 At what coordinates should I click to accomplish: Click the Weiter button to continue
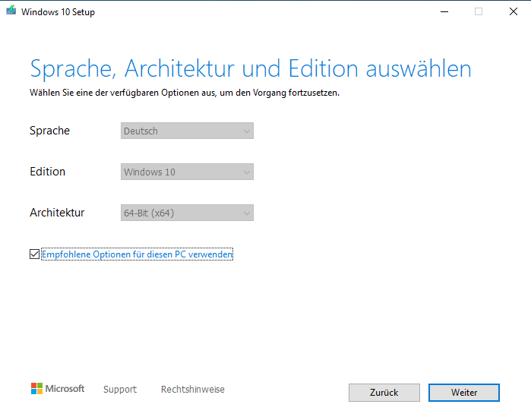point(463,392)
